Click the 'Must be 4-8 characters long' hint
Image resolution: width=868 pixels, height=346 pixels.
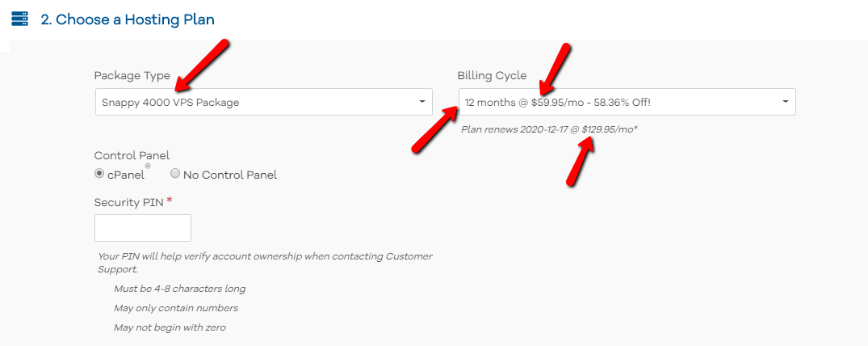pyautogui.click(x=179, y=289)
